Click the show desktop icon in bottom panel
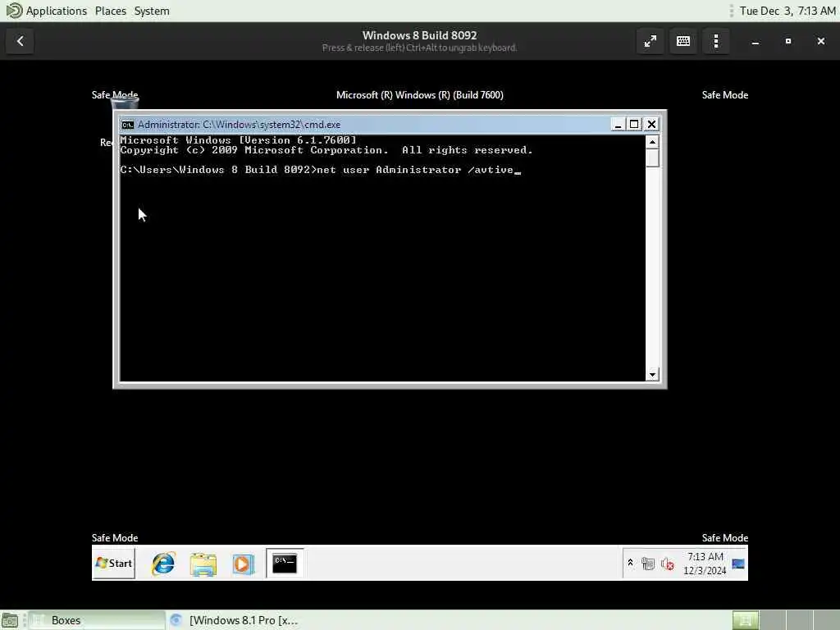Screen dimensions: 840x630 (10, 620)
